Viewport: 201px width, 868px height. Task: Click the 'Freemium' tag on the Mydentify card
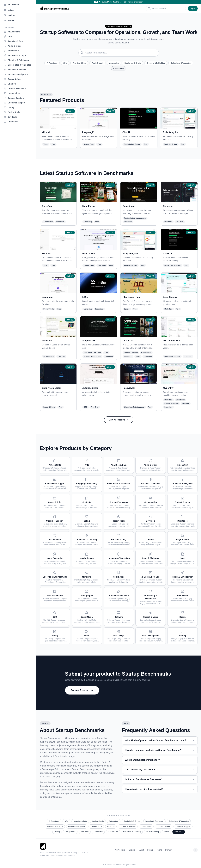click(168, 407)
